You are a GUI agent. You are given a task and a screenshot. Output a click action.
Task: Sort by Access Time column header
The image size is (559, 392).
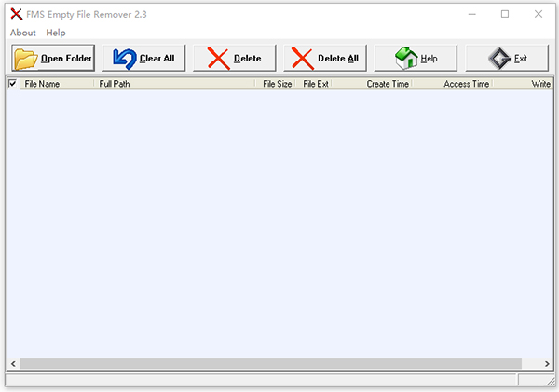(452, 84)
